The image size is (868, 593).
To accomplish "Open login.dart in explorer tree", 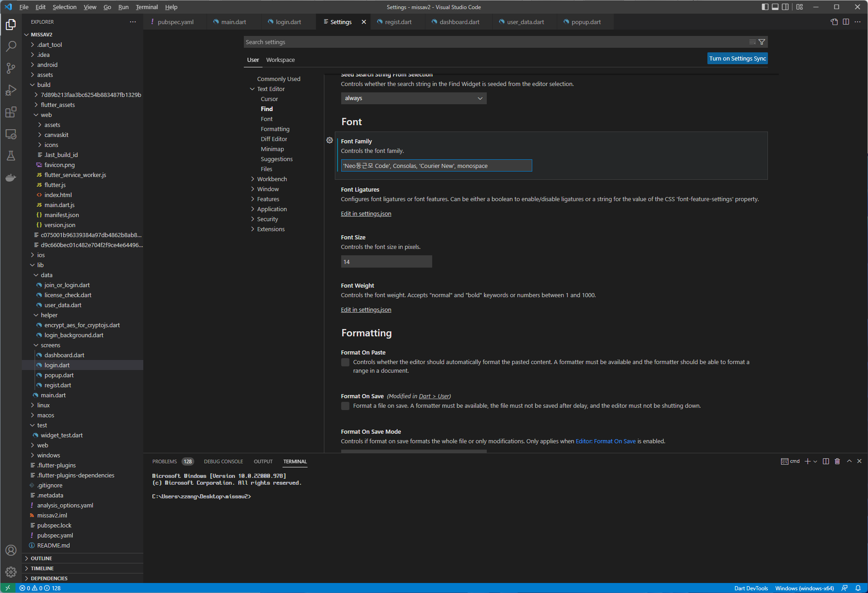I will pyautogui.click(x=57, y=365).
